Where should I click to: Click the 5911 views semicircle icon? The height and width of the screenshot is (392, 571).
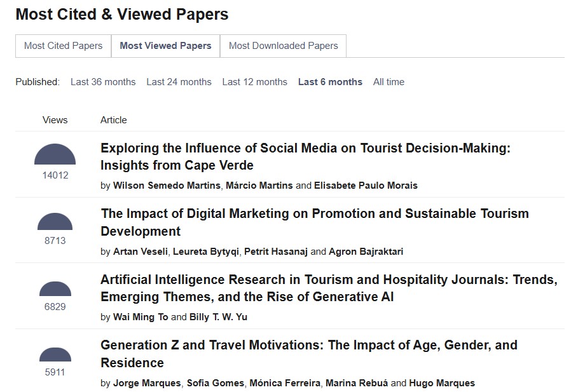click(x=55, y=355)
